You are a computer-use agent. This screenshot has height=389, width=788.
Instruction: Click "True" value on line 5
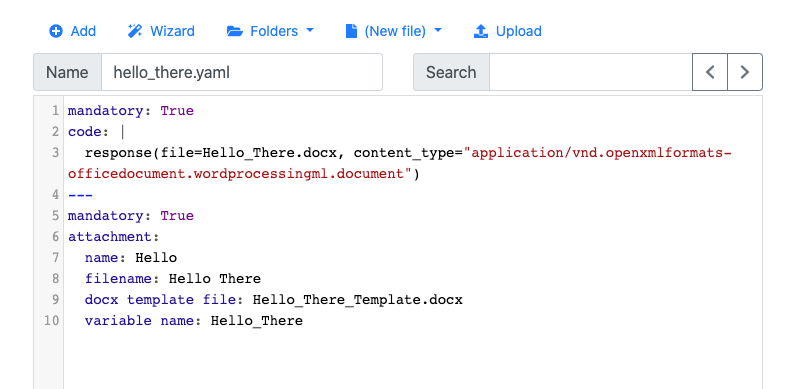tap(177, 216)
